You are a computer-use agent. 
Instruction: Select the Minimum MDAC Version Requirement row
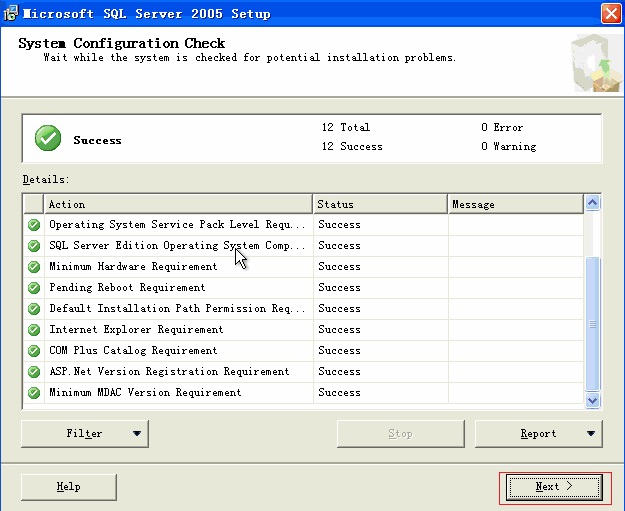[x=303, y=393]
